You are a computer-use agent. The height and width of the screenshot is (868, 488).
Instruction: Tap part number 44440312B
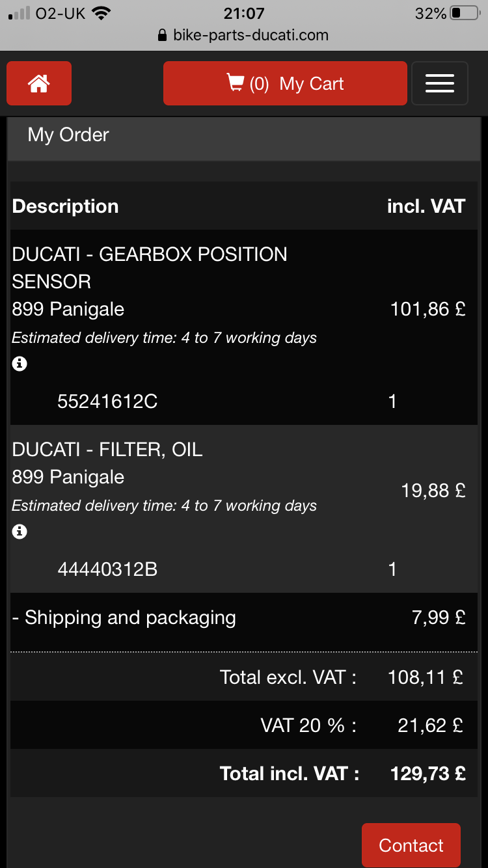(107, 569)
